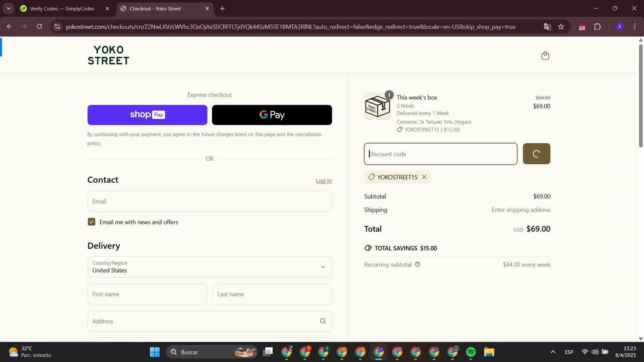This screenshot has width=644, height=362.
Task: Focus the Last name field
Action: [272, 294]
